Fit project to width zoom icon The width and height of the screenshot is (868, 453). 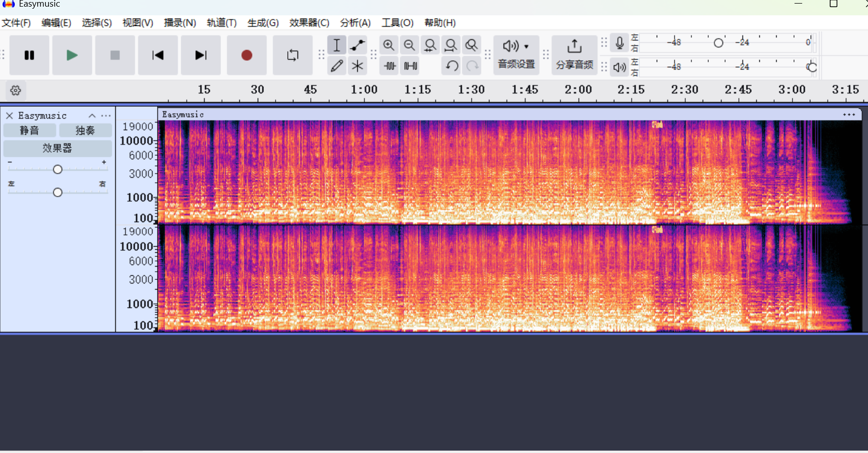tap(451, 45)
